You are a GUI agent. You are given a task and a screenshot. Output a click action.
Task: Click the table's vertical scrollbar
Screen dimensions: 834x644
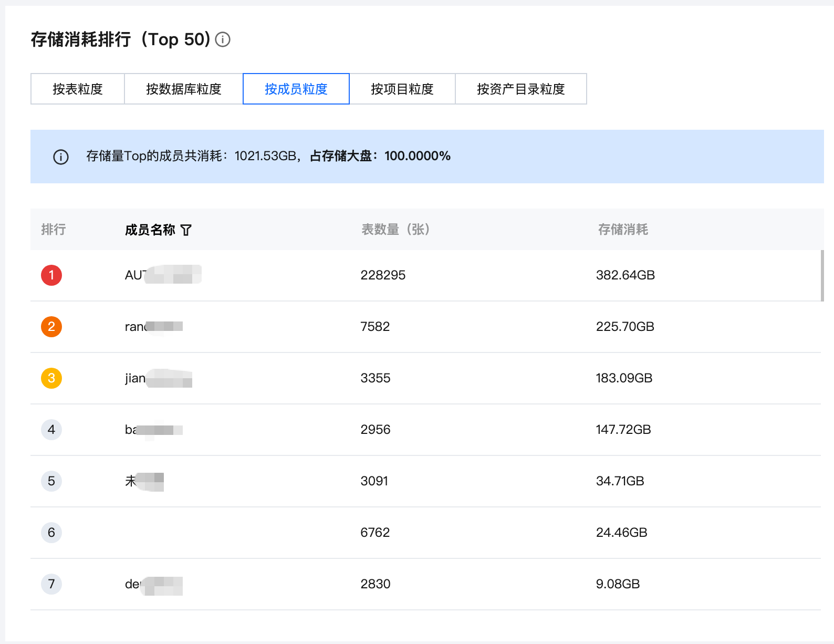point(822,276)
